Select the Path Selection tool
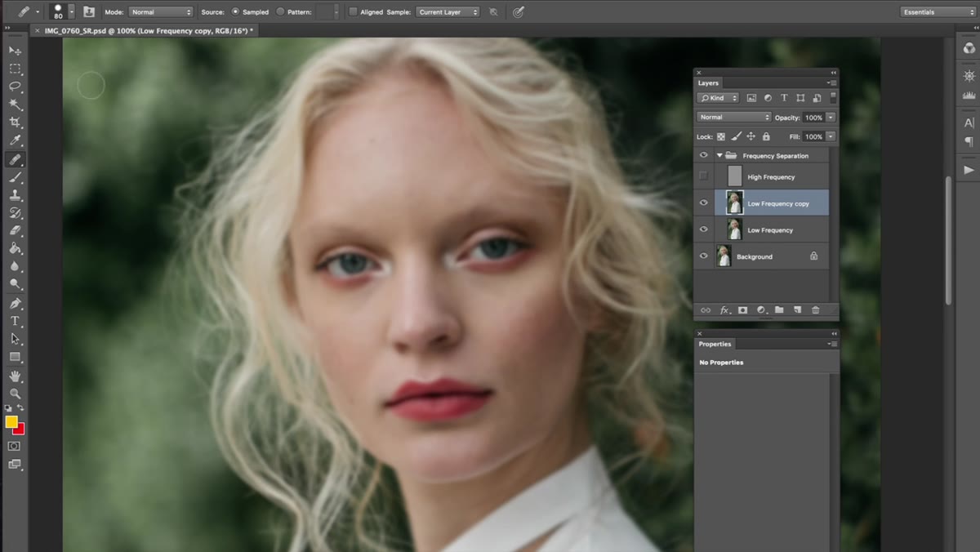 [15, 340]
